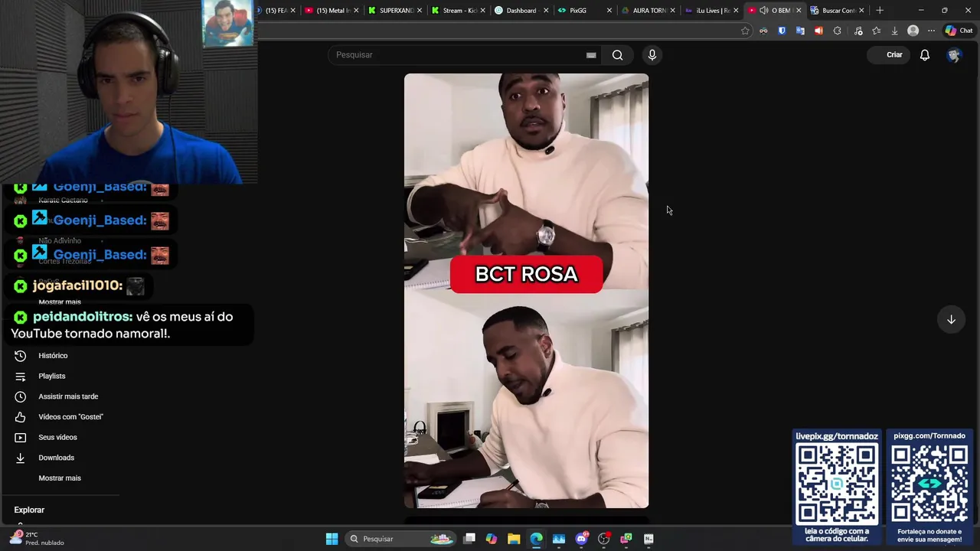Click the streamer webcam overlay
This screenshot has width=980, height=551.
pos(129,92)
